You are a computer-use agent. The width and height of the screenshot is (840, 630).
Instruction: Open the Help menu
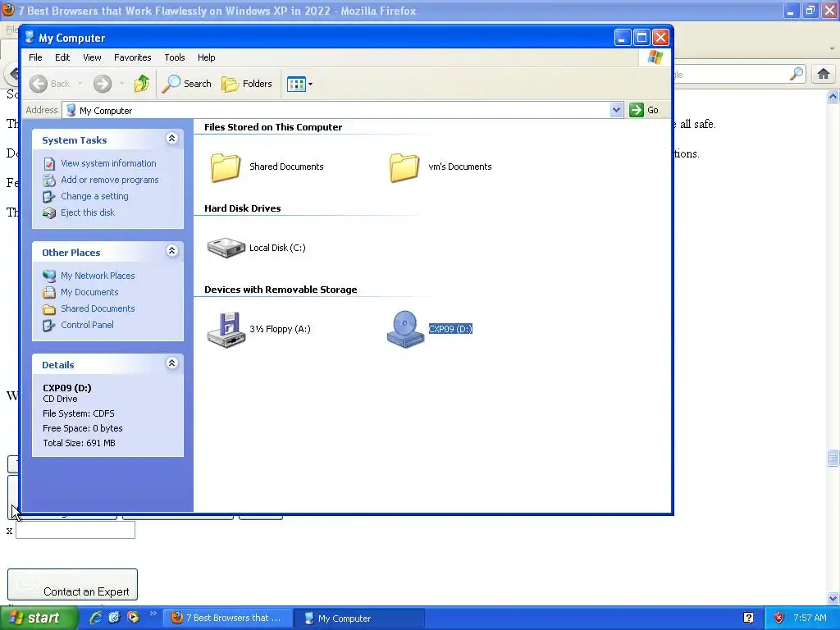pos(206,57)
